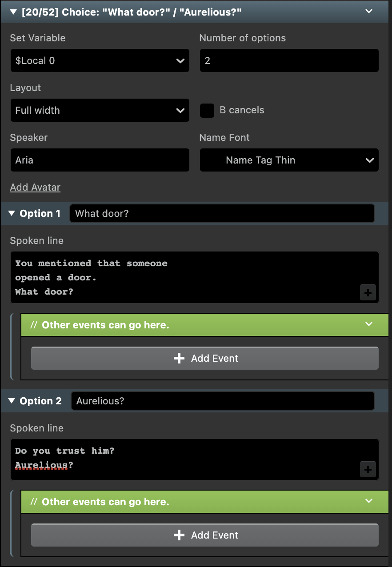Click the "Name Font" label
Image resolution: width=392 pixels, height=567 pixels.
pos(224,137)
